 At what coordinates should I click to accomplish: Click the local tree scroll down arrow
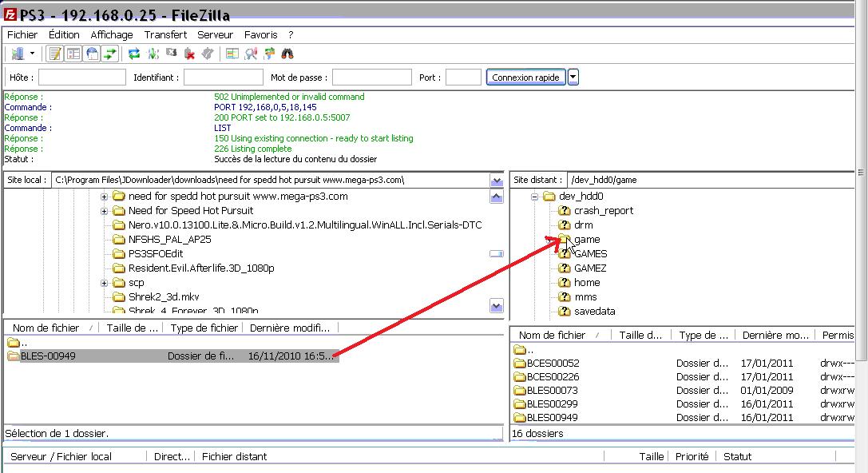tap(497, 306)
